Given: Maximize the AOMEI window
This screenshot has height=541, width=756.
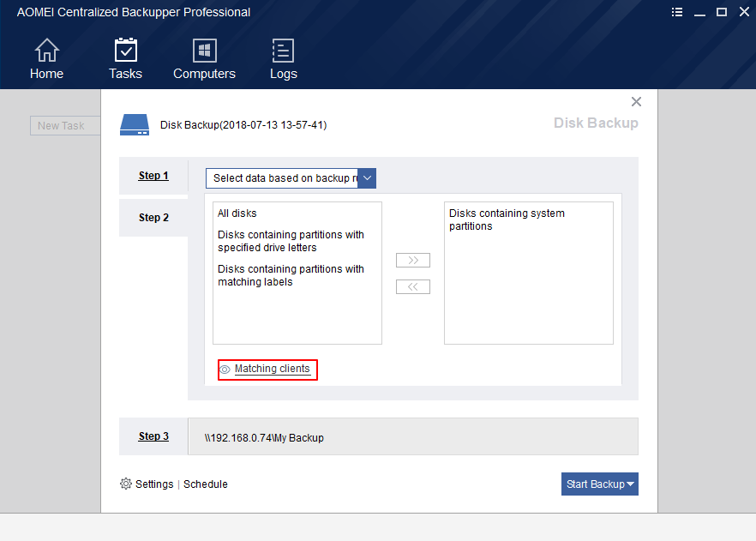Looking at the screenshot, I should [x=722, y=12].
